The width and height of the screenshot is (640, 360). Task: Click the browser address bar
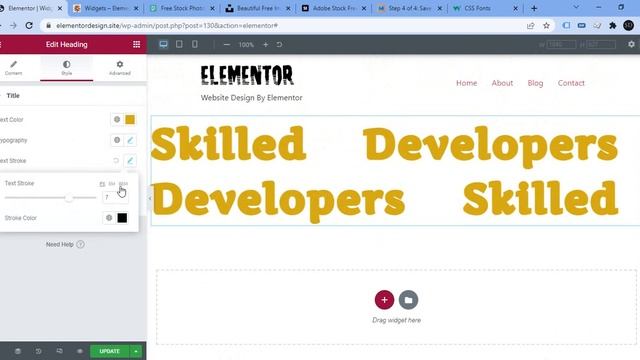coord(286,25)
